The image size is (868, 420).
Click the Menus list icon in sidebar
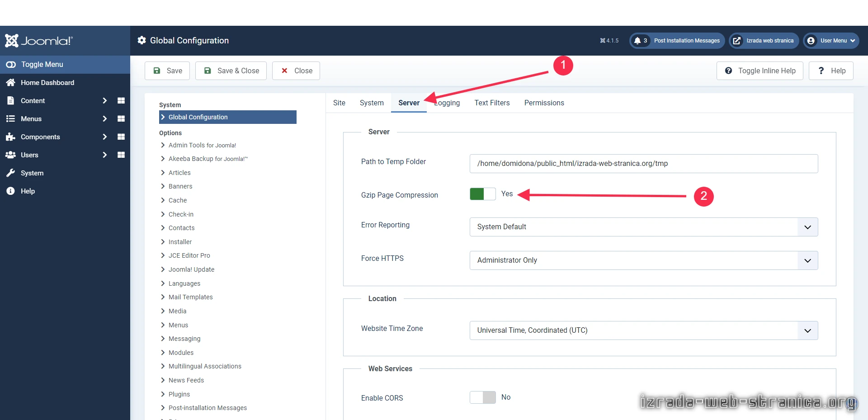[x=11, y=119]
